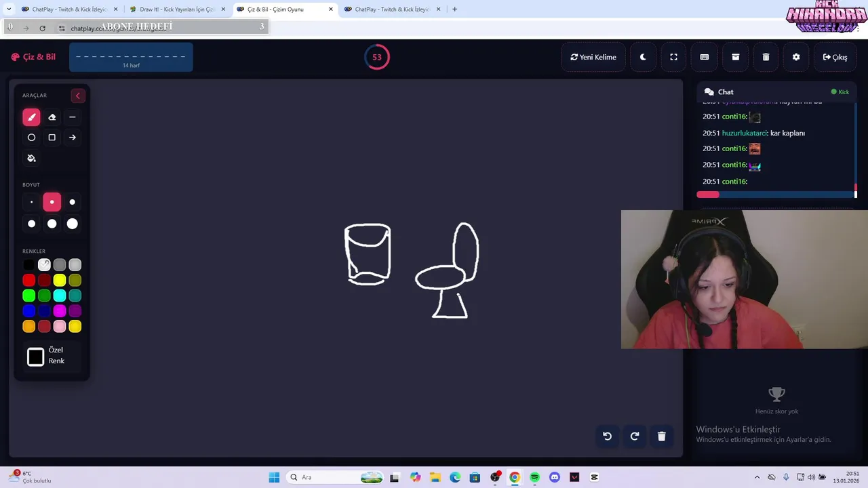Click Yeni Kelime for a new word
This screenshot has width=868, height=488.
pyautogui.click(x=593, y=57)
